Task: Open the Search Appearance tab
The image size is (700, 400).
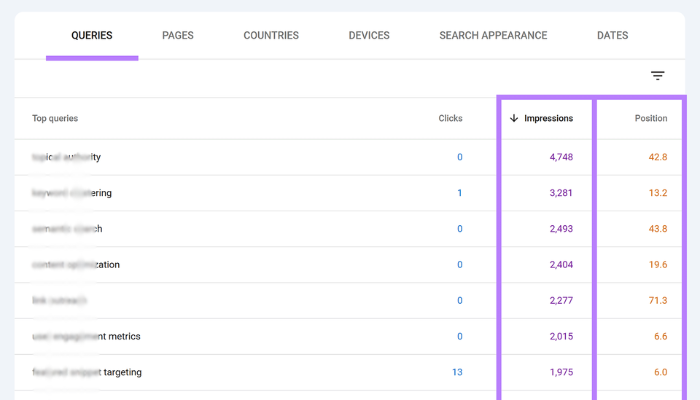Action: (x=493, y=36)
